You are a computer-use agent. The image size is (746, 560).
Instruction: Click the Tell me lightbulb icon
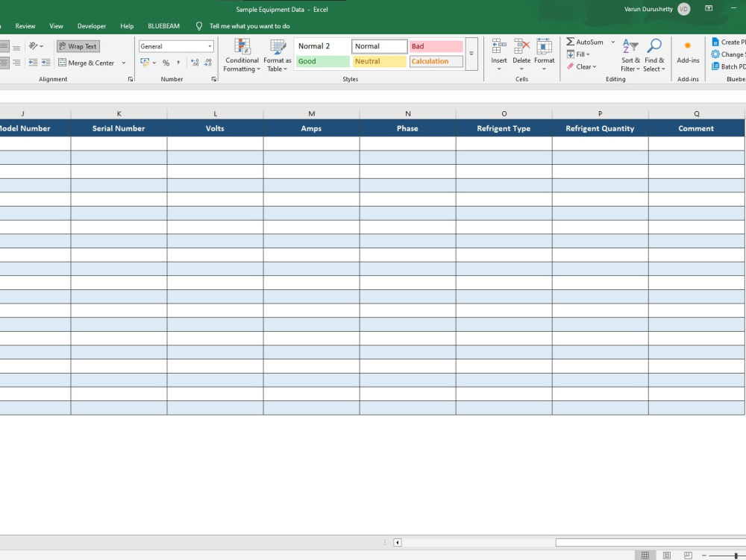click(x=199, y=26)
